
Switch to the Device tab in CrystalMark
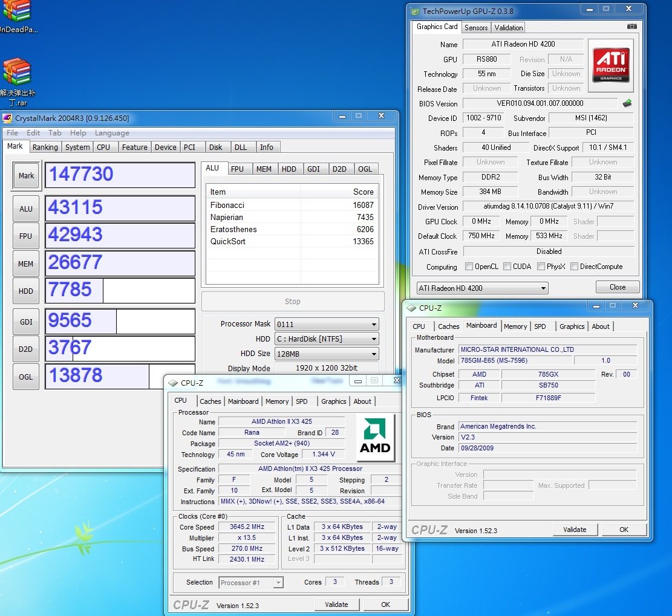click(165, 148)
